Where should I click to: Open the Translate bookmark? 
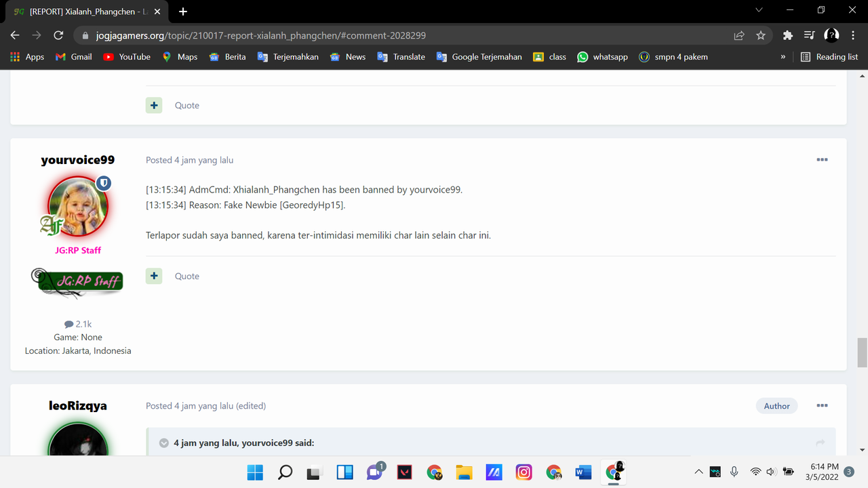[401, 57]
